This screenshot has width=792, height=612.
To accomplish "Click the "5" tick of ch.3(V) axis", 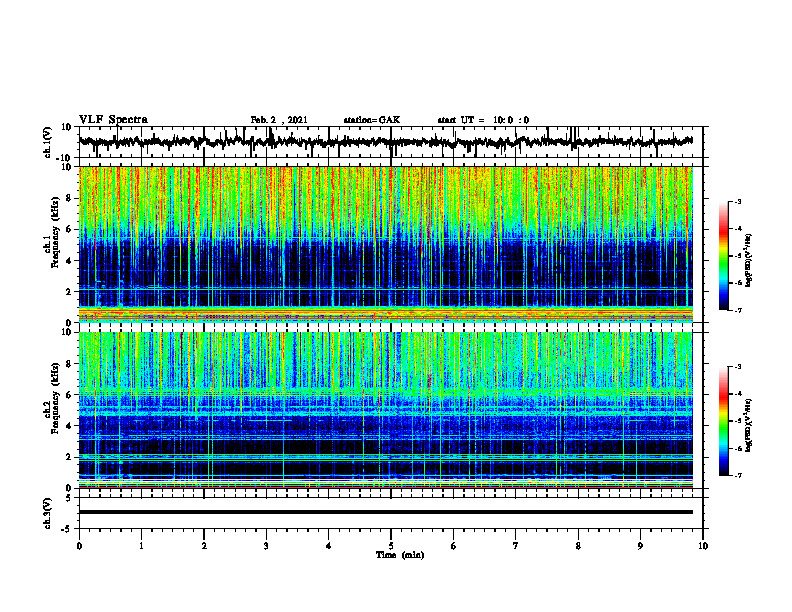I will coord(70,498).
